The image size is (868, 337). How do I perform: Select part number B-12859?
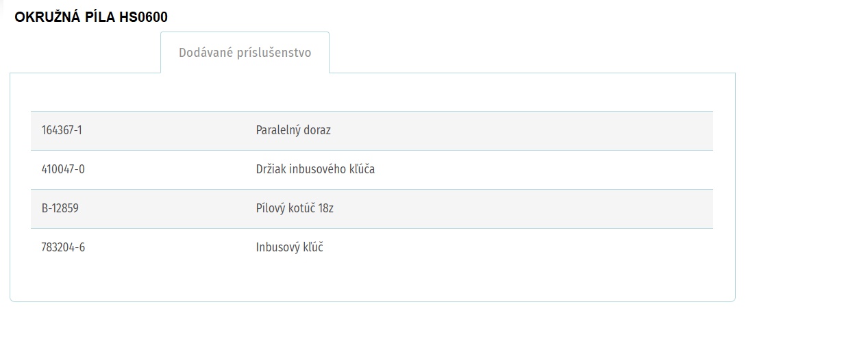[60, 208]
